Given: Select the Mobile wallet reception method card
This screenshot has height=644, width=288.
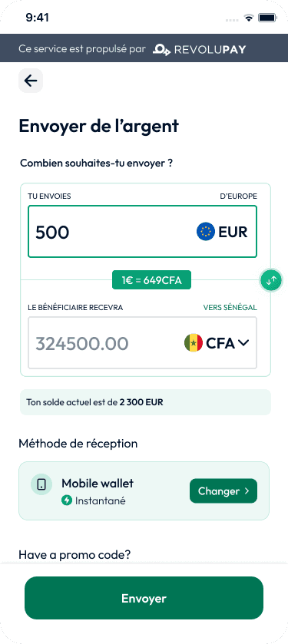Looking at the screenshot, I should pos(144,490).
